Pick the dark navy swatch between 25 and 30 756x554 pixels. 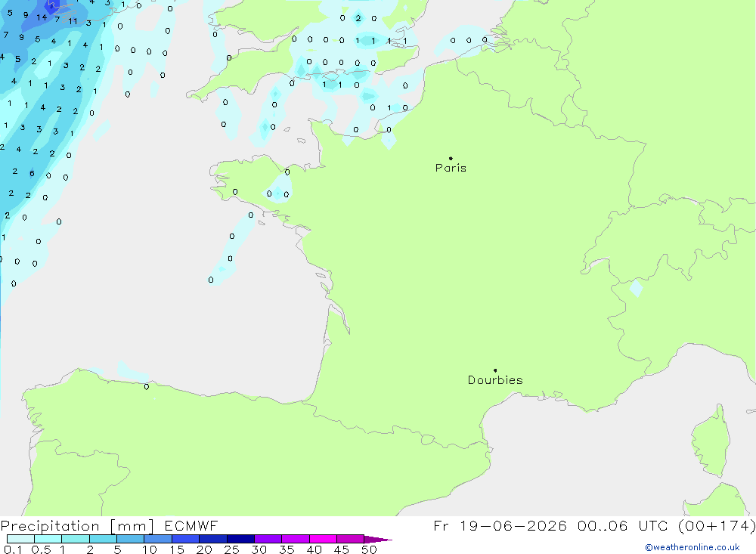pyautogui.click(x=240, y=539)
